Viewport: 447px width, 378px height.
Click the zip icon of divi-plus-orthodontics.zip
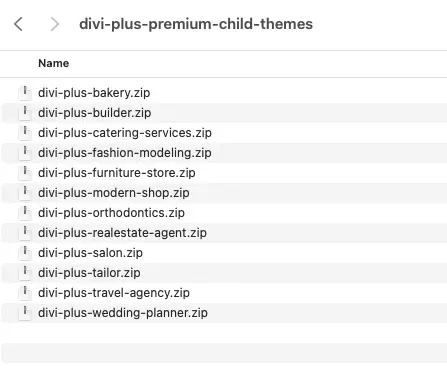click(25, 213)
